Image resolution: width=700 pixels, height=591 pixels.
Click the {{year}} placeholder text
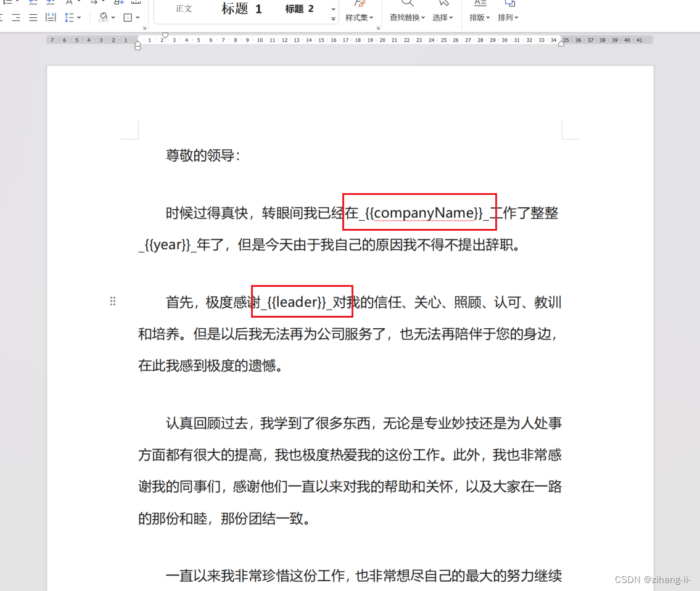point(167,245)
